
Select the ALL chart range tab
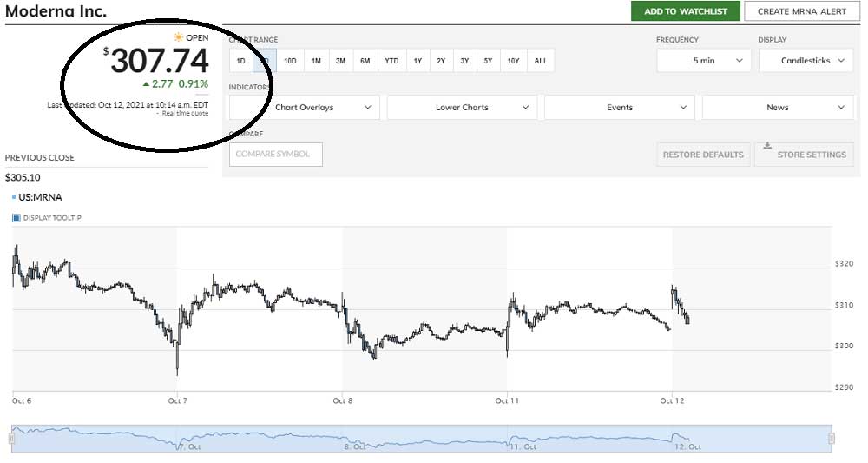point(541,61)
